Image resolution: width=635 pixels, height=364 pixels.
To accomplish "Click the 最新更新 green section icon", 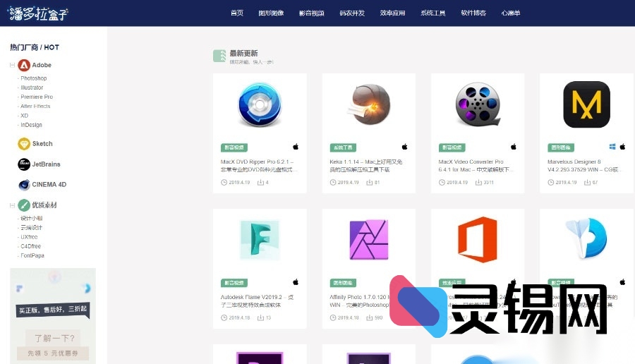I will (x=219, y=56).
